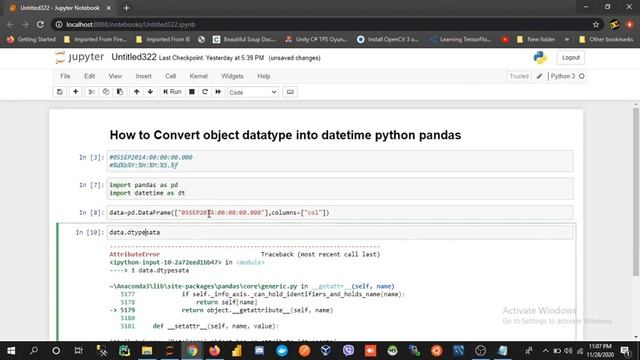The width and height of the screenshot is (640, 360).
Task: Click the Python logo icon near Logout
Action: tap(540, 58)
